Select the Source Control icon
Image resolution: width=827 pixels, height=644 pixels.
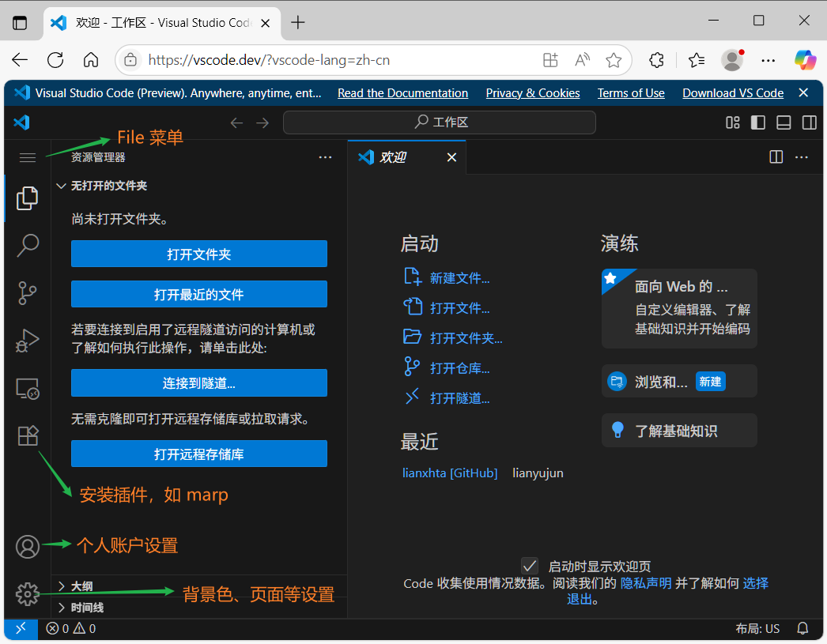point(27,293)
